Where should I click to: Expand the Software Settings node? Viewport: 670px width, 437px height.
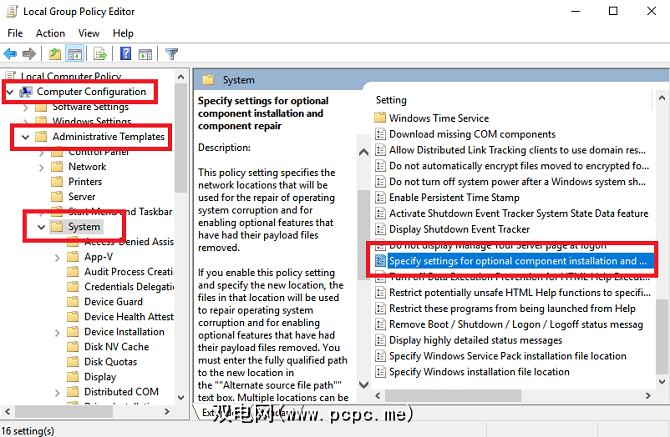26,108
